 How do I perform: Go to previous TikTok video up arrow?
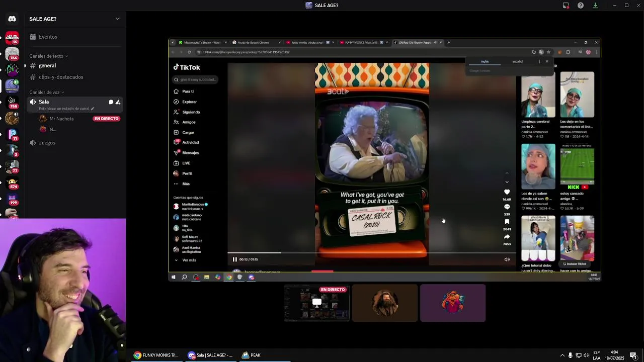(507, 173)
